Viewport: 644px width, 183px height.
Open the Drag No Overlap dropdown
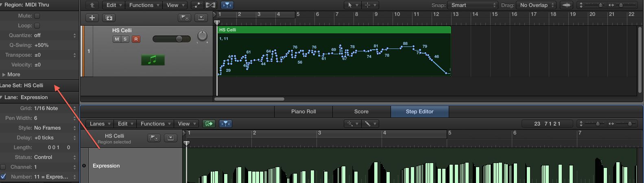(x=537, y=5)
